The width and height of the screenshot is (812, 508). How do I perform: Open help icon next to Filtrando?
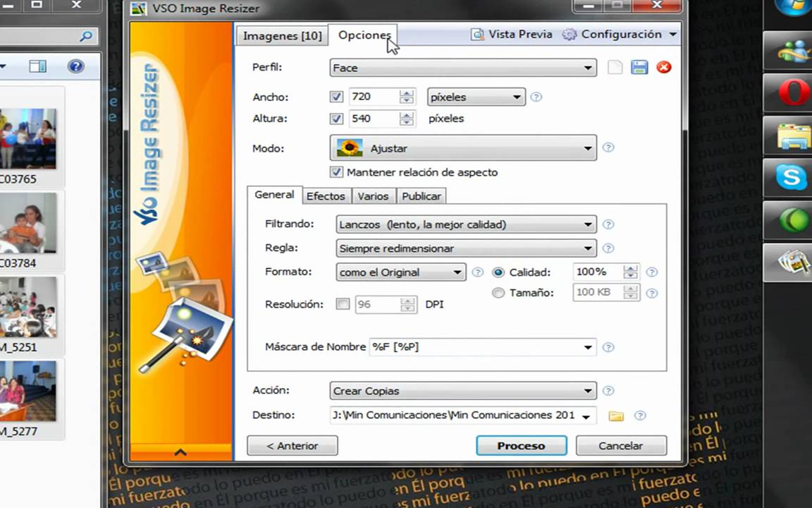608,224
